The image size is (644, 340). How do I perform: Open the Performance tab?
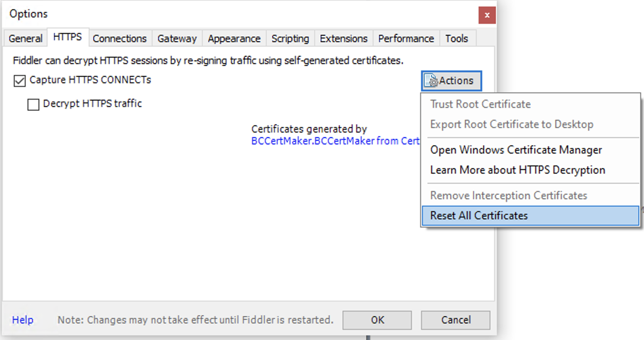pos(406,39)
